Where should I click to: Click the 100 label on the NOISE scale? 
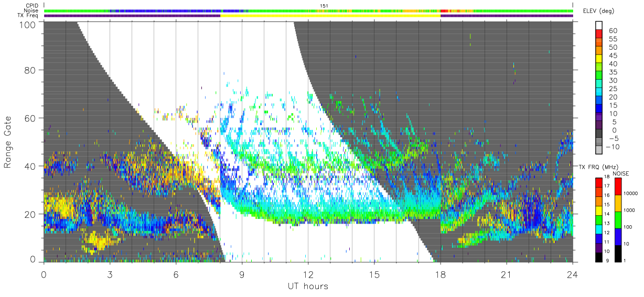point(628,227)
